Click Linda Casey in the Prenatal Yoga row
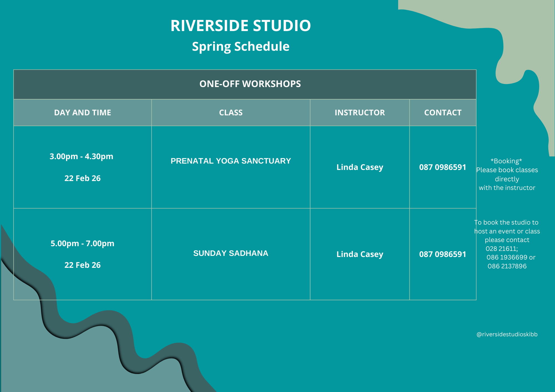Screen dimensions: 555x392 click(360, 167)
